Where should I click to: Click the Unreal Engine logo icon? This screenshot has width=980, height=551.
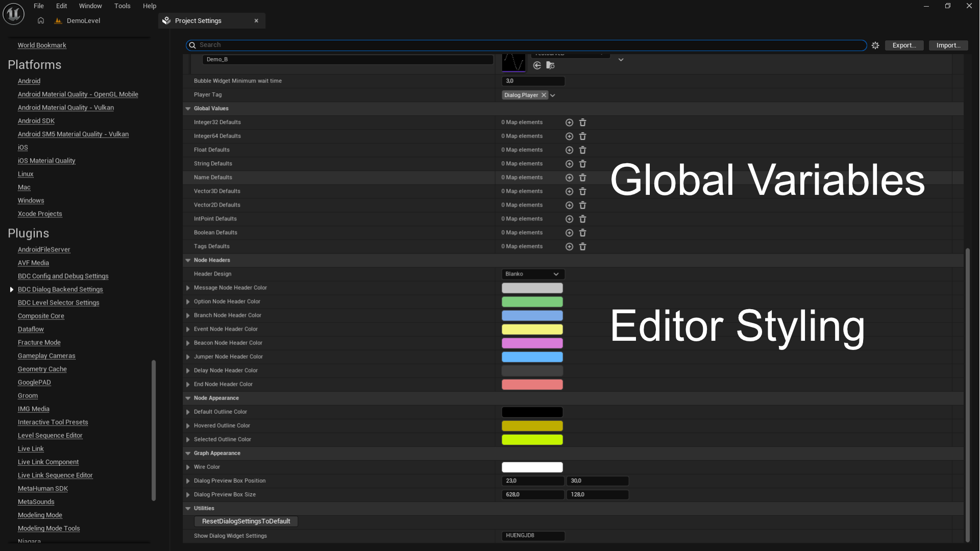[x=13, y=14]
